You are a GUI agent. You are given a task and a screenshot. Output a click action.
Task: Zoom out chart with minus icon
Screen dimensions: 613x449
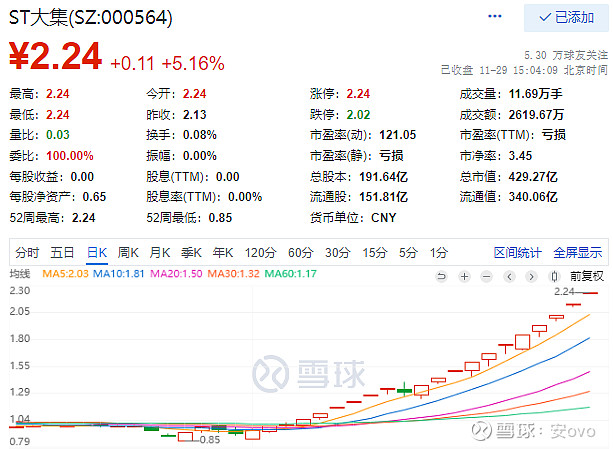tap(487, 277)
